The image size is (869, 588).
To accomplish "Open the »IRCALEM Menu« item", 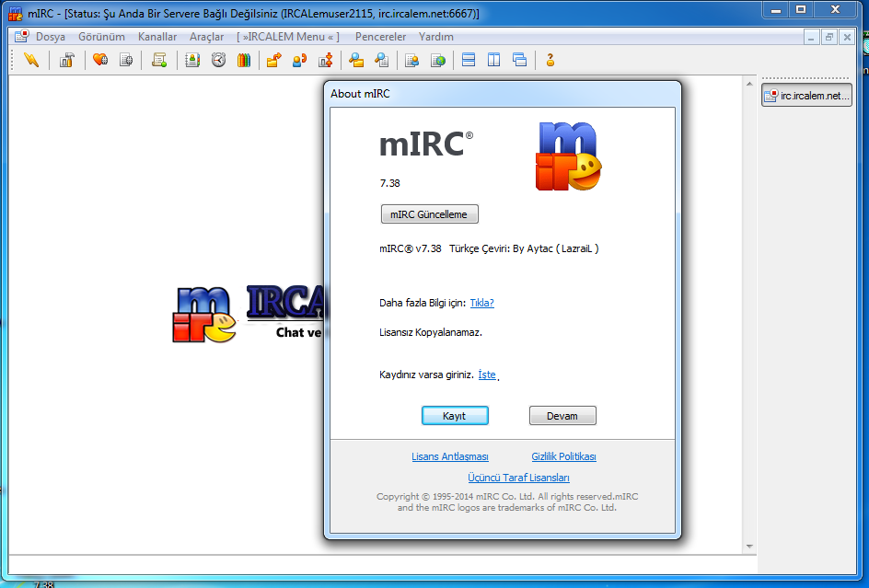I will (x=288, y=37).
